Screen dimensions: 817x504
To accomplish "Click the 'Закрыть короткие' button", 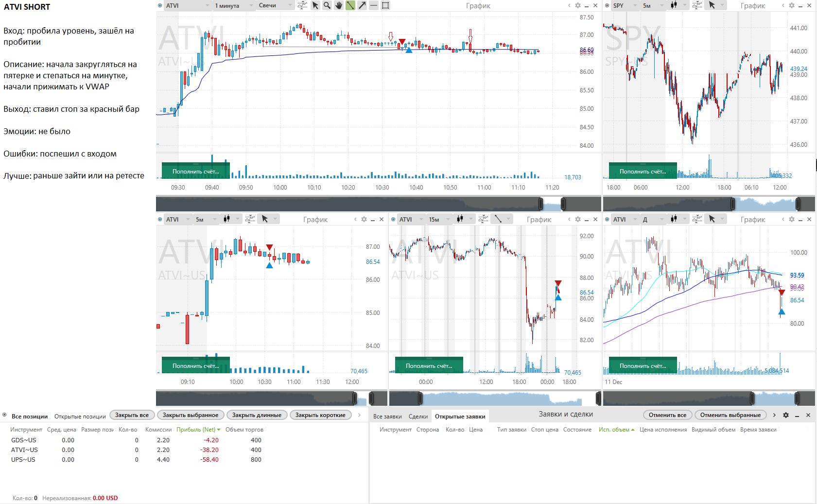I will point(320,415).
